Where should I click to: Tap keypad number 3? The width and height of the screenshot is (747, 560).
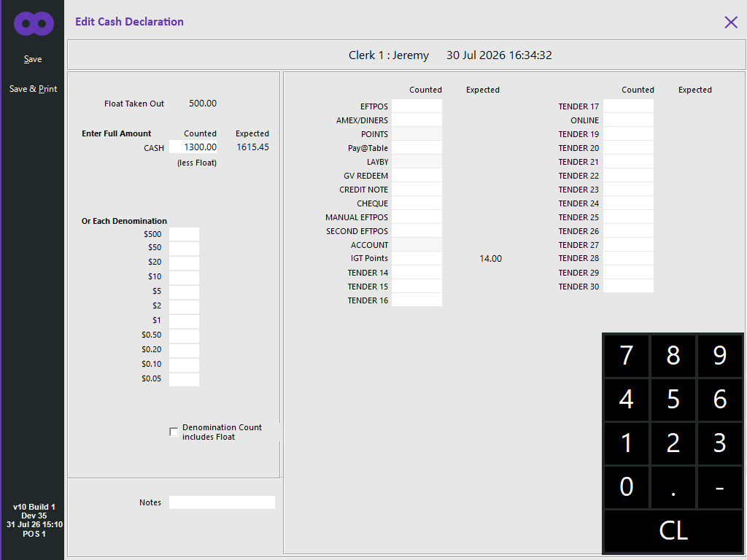click(720, 443)
